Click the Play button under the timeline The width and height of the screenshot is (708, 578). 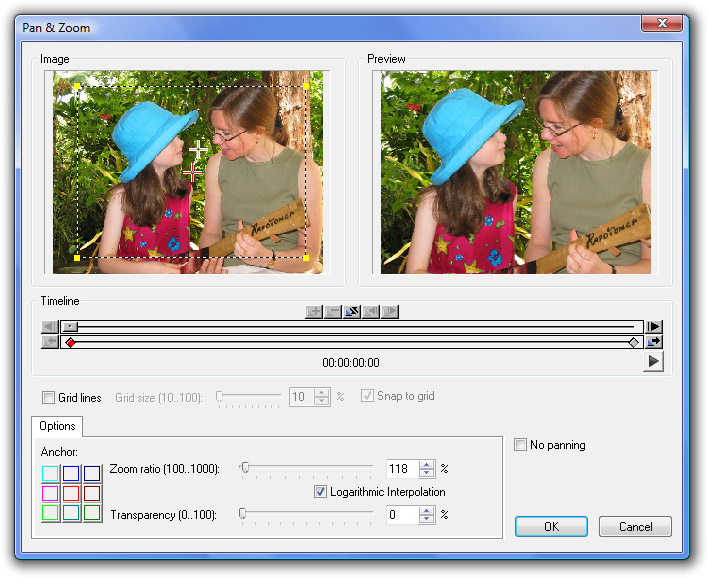click(653, 362)
